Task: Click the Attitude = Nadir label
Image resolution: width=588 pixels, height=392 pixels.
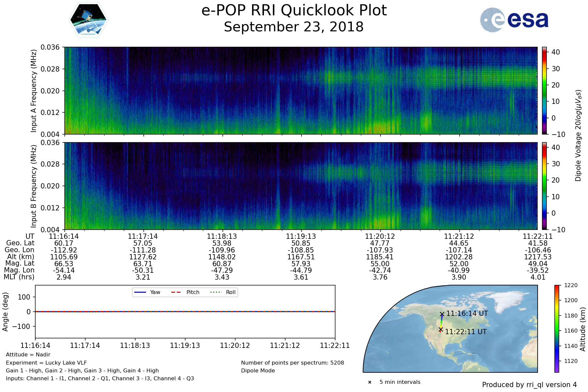Action: tap(28, 355)
